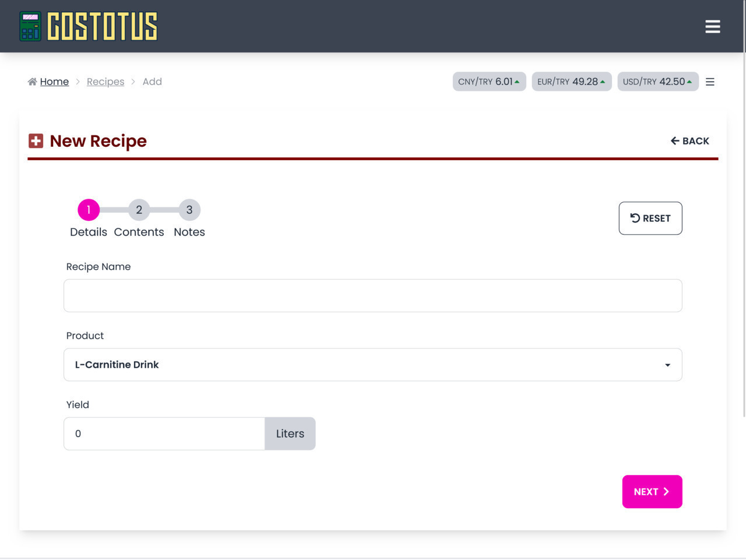This screenshot has height=560, width=746.
Task: Proceed with the Next button
Action: 652,492
